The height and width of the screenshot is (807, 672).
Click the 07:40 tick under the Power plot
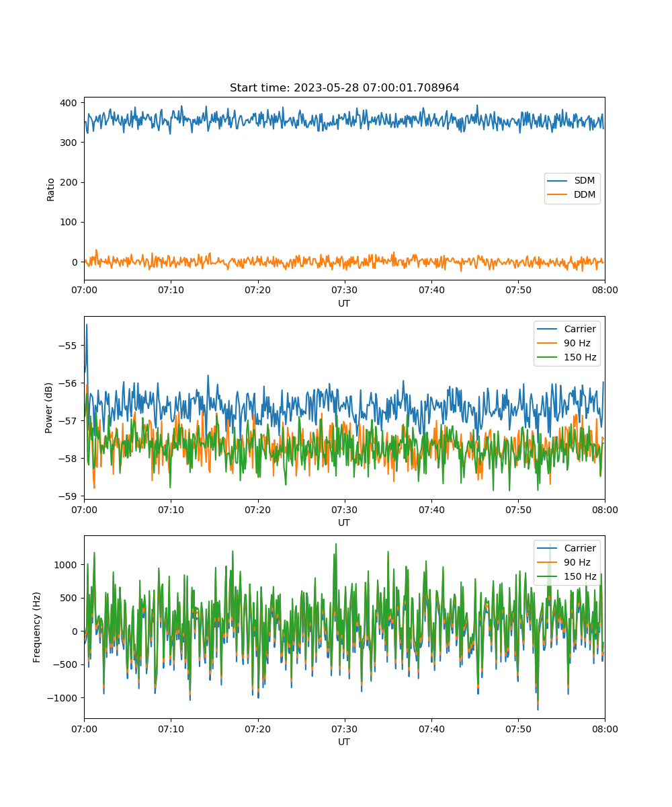point(431,509)
